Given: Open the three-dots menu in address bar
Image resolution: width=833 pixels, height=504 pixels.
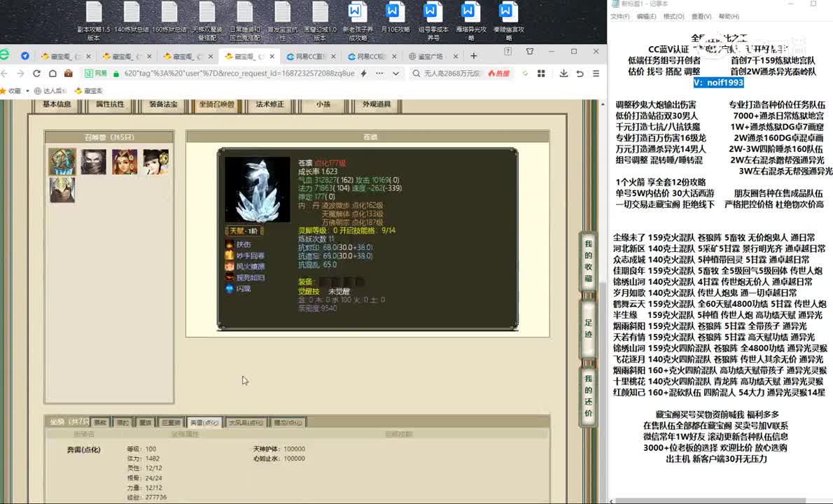Looking at the screenshot, I should (x=379, y=73).
